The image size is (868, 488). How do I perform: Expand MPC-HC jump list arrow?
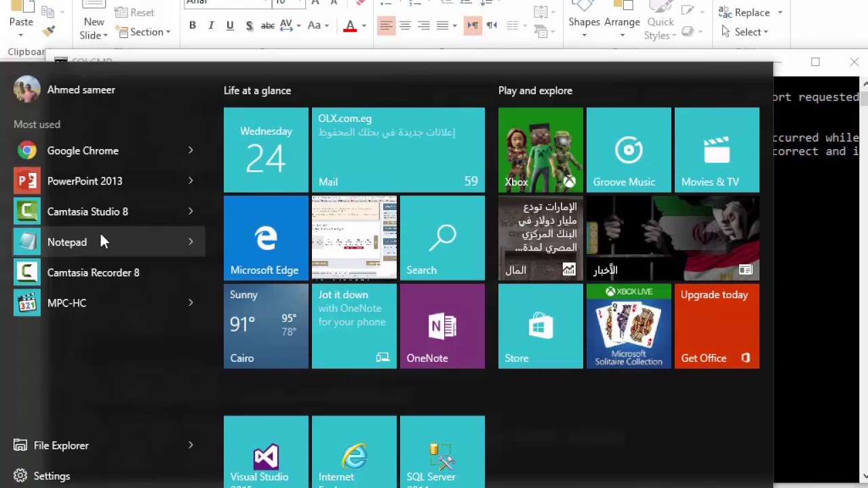[191, 303]
